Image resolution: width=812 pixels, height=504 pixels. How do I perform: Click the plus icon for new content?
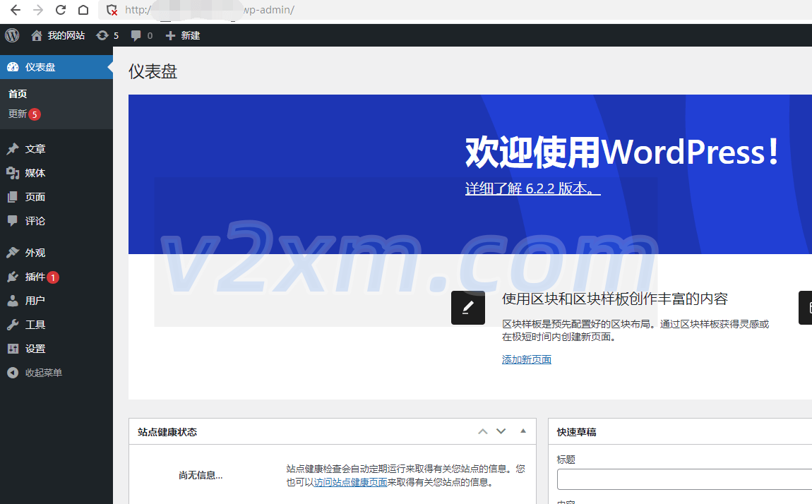point(170,35)
